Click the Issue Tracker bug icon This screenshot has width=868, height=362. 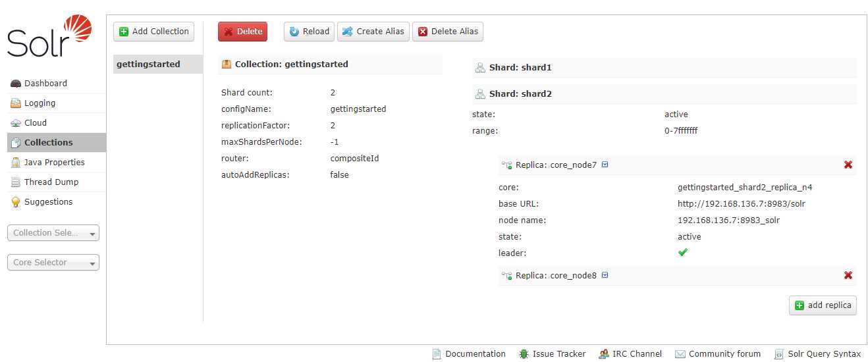(524, 354)
